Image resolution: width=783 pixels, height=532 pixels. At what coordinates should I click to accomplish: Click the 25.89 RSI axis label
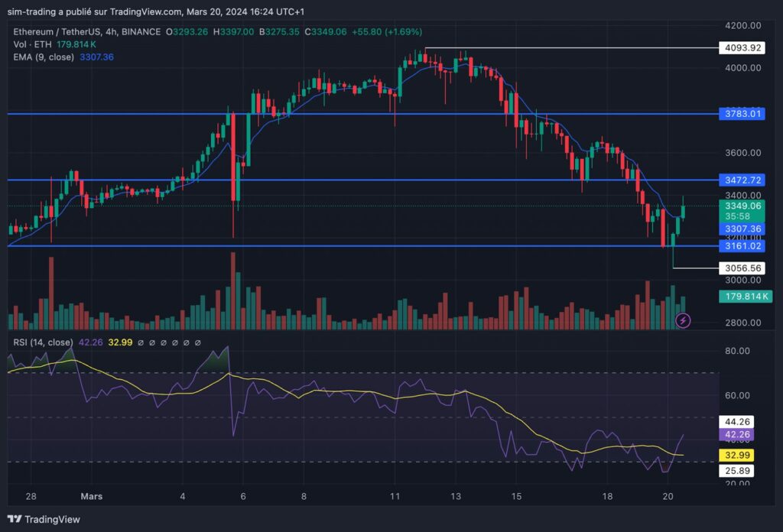(736, 471)
